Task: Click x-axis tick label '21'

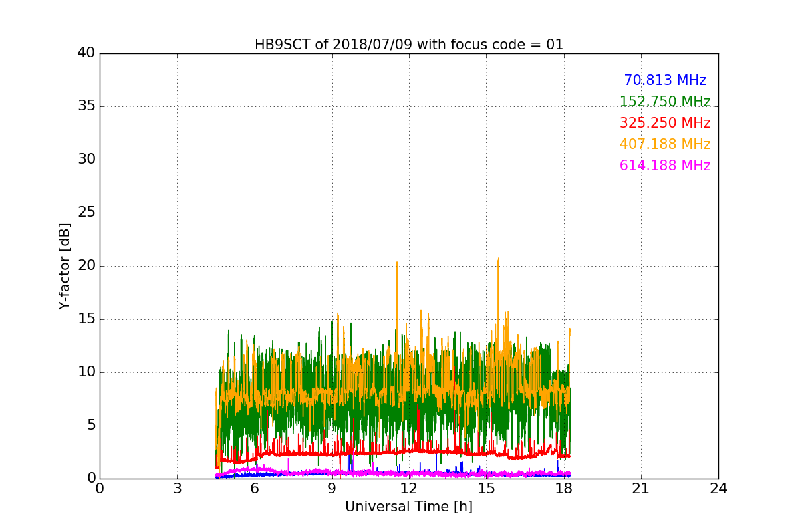Action: click(x=641, y=489)
